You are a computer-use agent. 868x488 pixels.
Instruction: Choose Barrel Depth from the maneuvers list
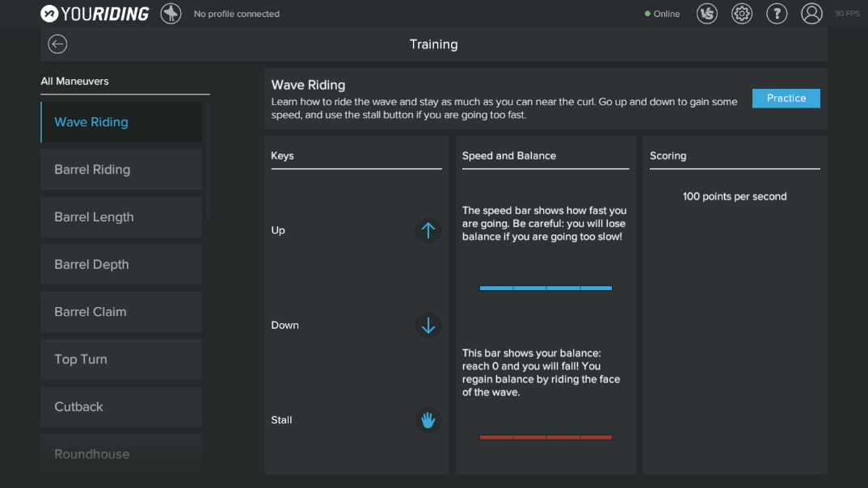tap(121, 264)
